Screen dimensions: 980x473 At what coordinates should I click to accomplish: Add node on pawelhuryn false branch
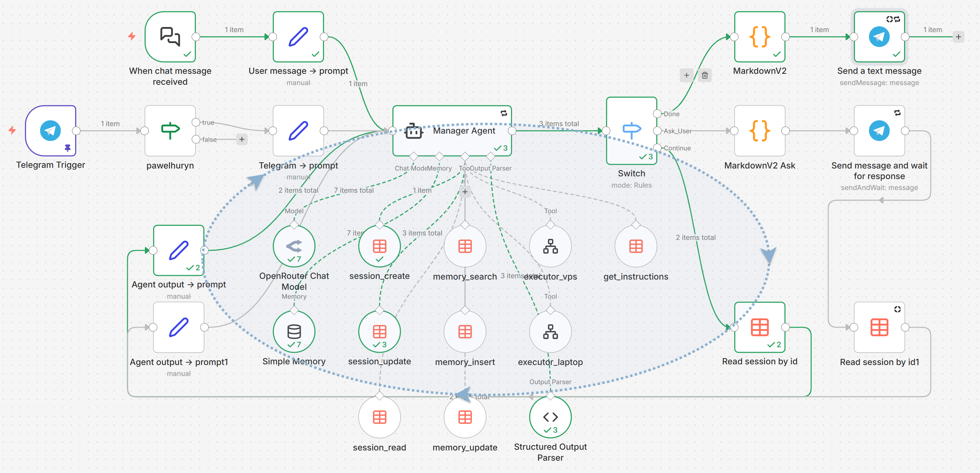click(x=242, y=139)
